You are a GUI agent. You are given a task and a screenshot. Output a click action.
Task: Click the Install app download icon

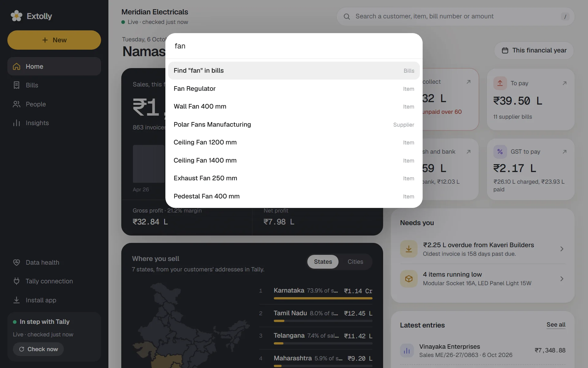tap(17, 300)
